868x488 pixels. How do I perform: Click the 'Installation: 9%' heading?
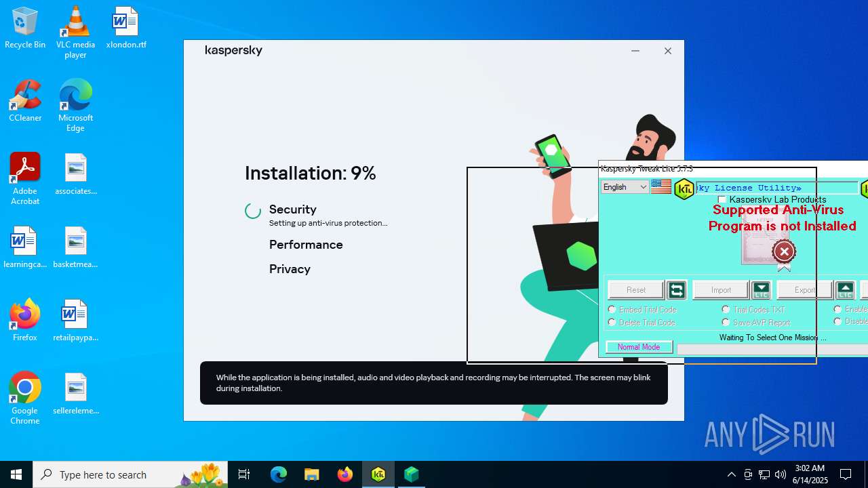pyautogui.click(x=310, y=173)
